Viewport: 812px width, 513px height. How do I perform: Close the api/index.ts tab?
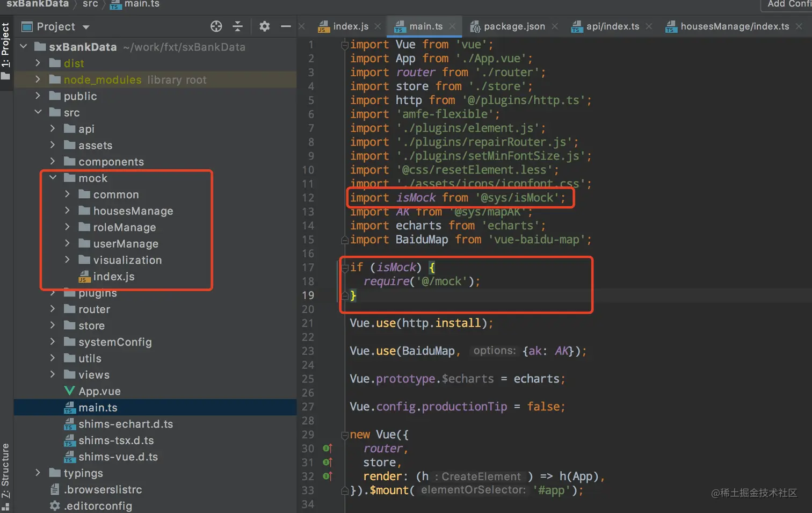(649, 26)
